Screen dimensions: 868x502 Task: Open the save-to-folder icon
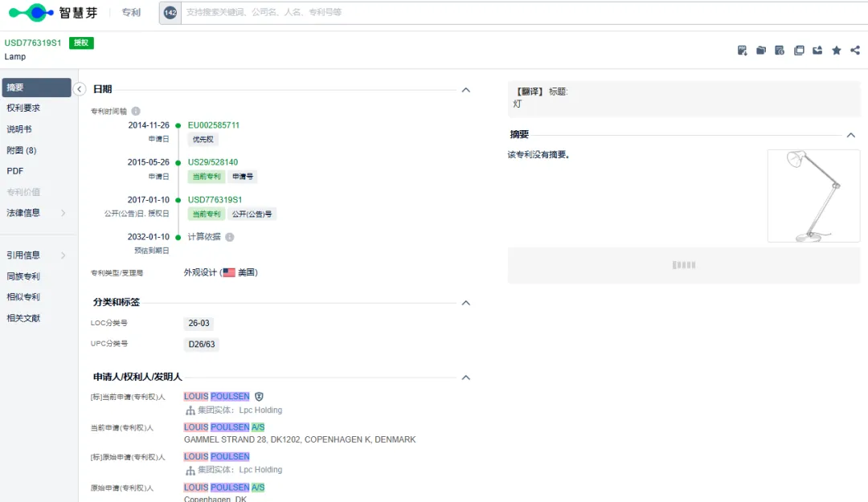761,51
